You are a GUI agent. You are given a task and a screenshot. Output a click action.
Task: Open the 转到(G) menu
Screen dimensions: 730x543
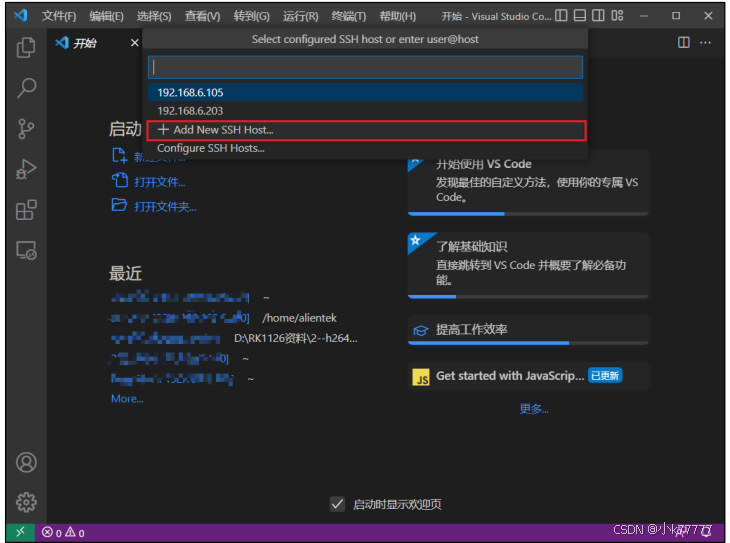[x=251, y=16]
